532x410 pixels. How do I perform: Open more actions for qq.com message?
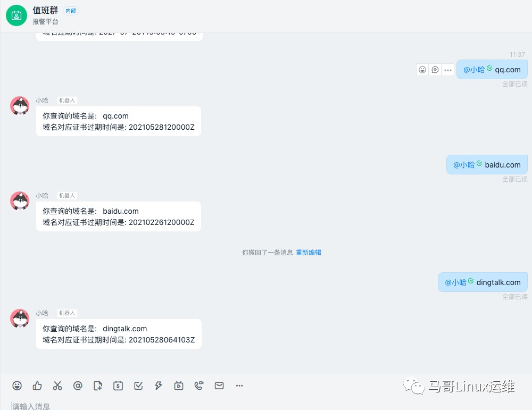pyautogui.click(x=448, y=70)
